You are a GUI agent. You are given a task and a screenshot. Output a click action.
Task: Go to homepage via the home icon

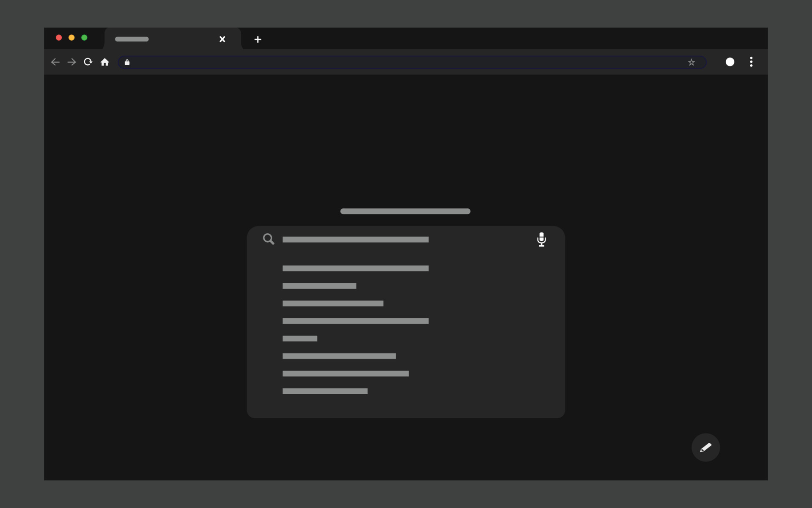pyautogui.click(x=105, y=62)
